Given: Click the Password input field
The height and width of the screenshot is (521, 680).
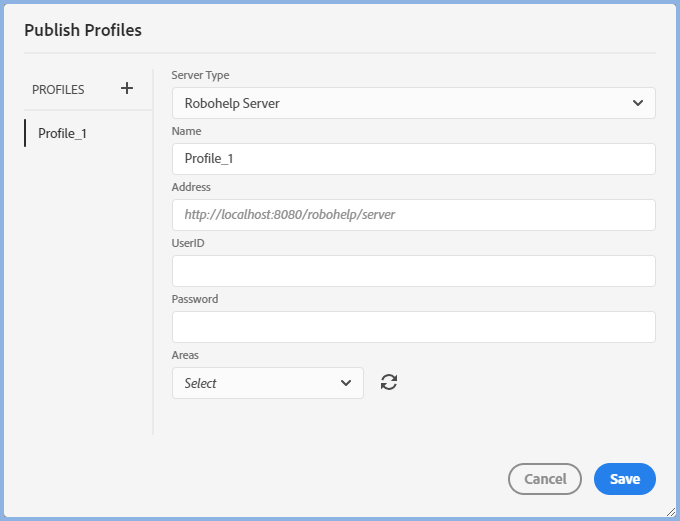Looking at the screenshot, I should [x=413, y=327].
